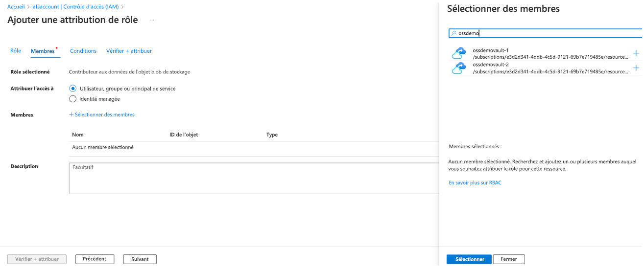Click the Aucun membre sélectionné table row
The image size is (644, 271).
click(254, 147)
